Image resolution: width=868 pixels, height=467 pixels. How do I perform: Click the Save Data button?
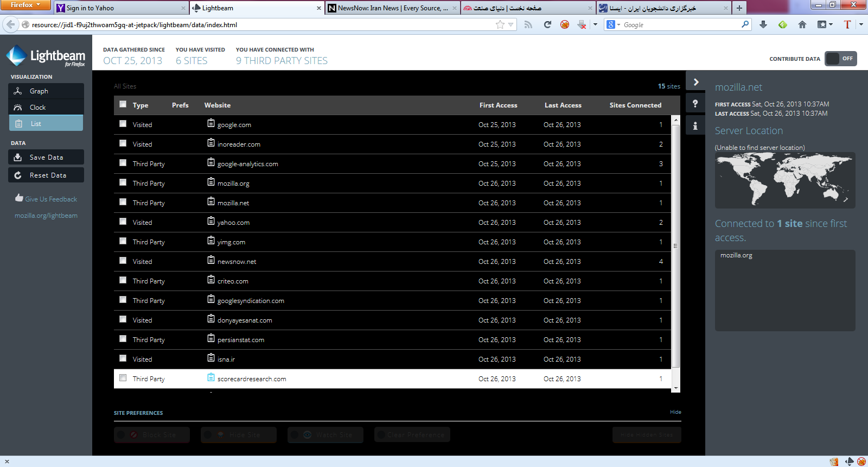click(46, 157)
